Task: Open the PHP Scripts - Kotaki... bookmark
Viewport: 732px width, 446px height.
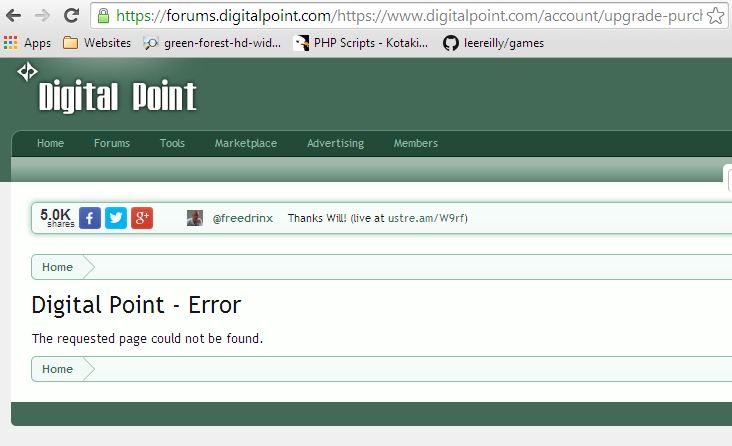Action: tap(360, 43)
